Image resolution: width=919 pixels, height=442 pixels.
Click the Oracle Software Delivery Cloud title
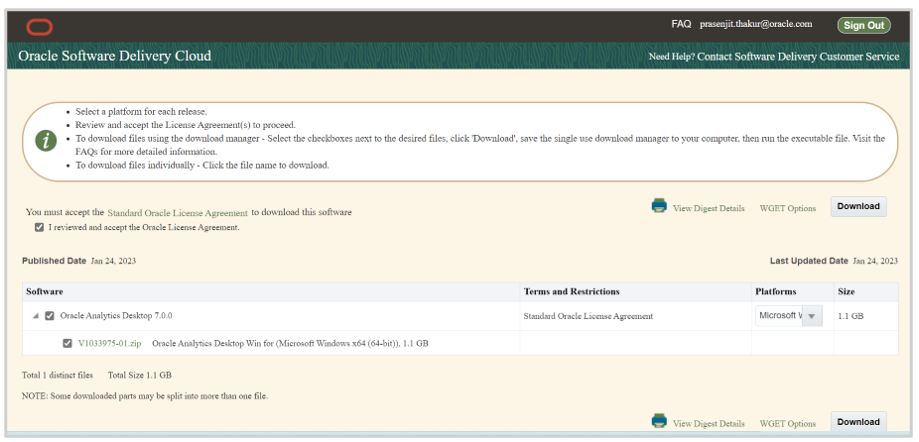coord(115,56)
